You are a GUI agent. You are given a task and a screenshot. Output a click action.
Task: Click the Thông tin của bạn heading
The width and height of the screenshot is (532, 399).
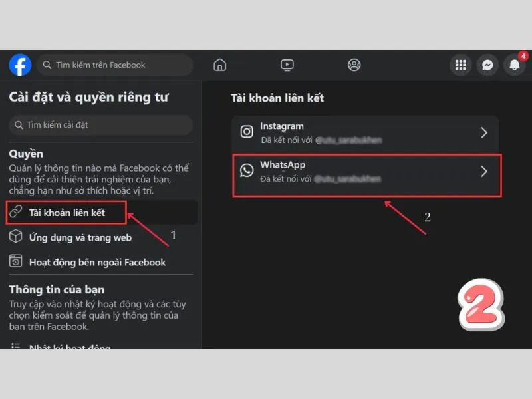(57, 289)
